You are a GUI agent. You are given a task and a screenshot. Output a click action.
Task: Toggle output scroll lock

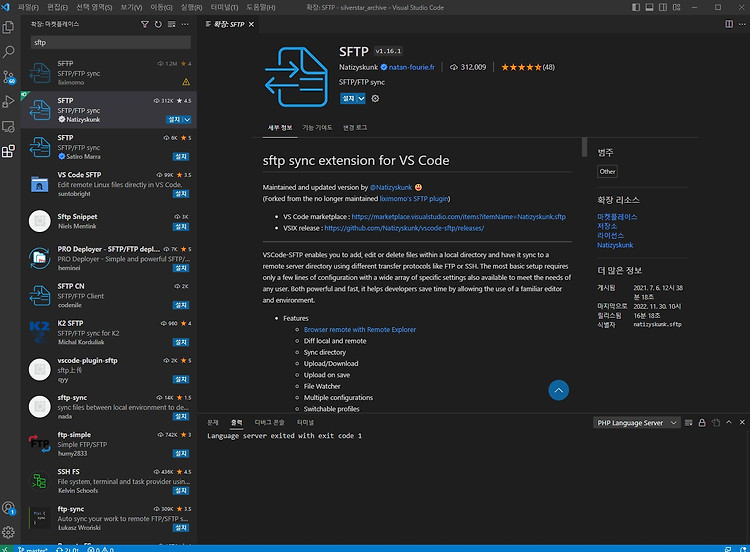702,422
